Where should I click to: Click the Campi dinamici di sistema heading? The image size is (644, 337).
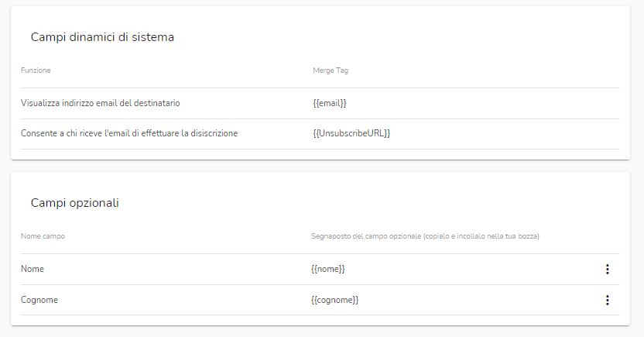[102, 37]
